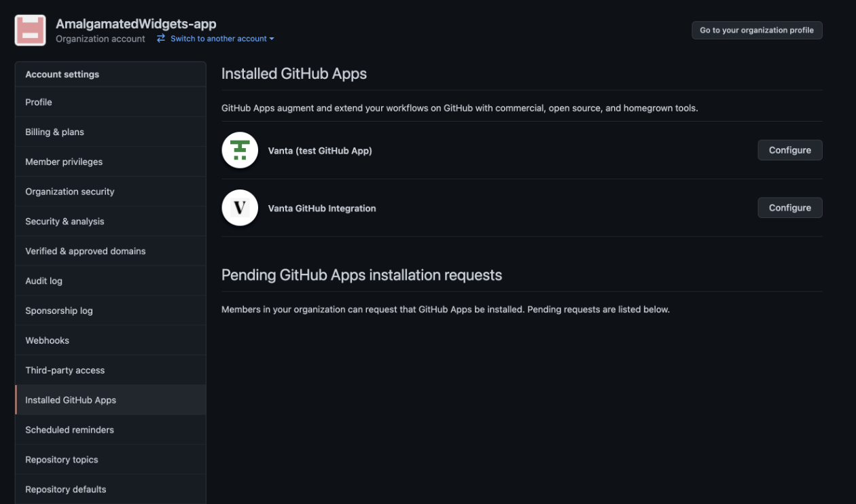
Task: Open Third-party access settings
Action: (110, 370)
